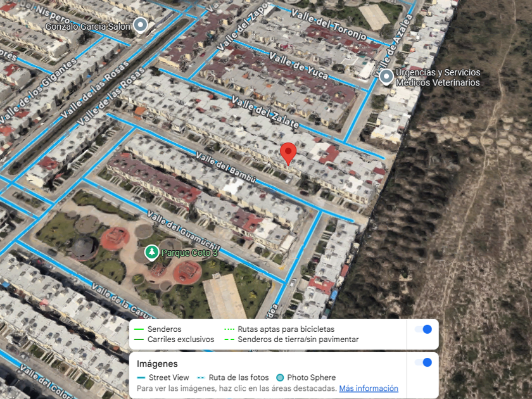532x399 pixels.
Task: Click the Urgencias y Servicios Médicos Veterinarios marker
Action: click(386, 77)
